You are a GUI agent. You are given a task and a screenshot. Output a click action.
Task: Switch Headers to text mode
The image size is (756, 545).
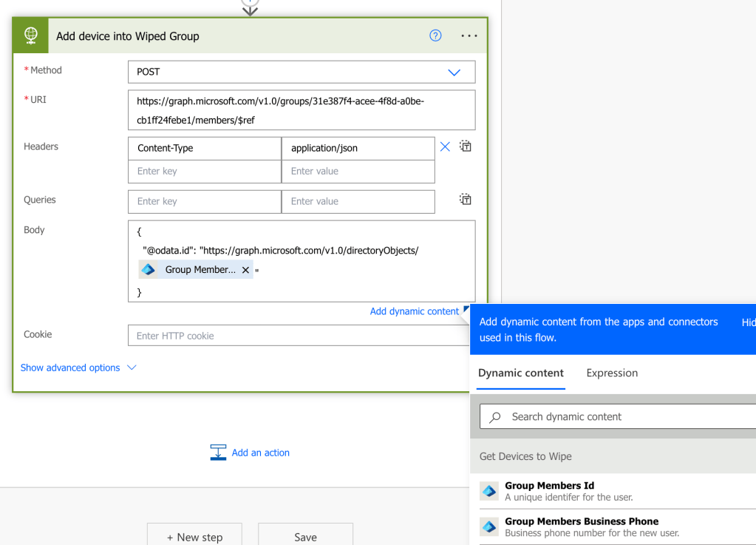click(x=466, y=146)
